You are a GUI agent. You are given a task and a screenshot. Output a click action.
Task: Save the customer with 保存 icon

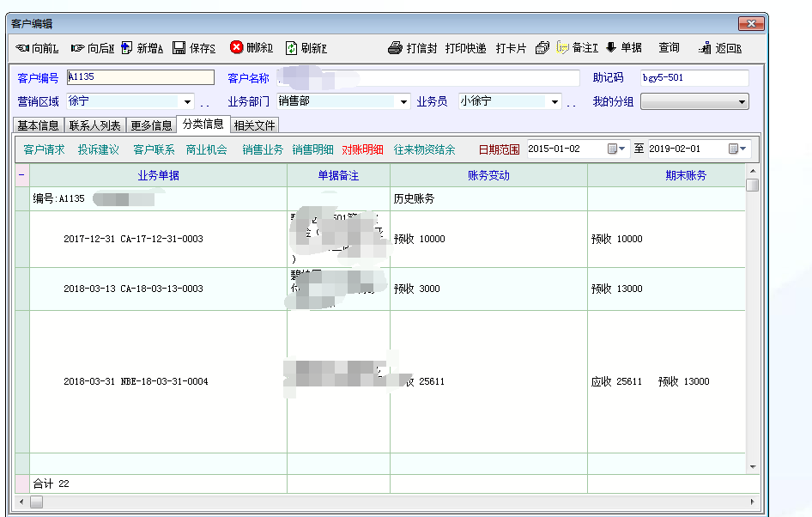click(x=179, y=48)
